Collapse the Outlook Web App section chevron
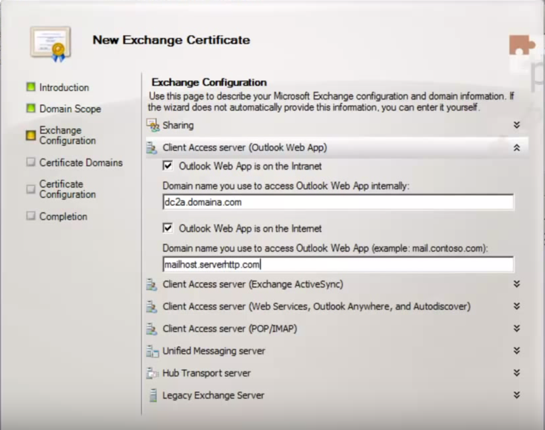 pyautogui.click(x=517, y=148)
